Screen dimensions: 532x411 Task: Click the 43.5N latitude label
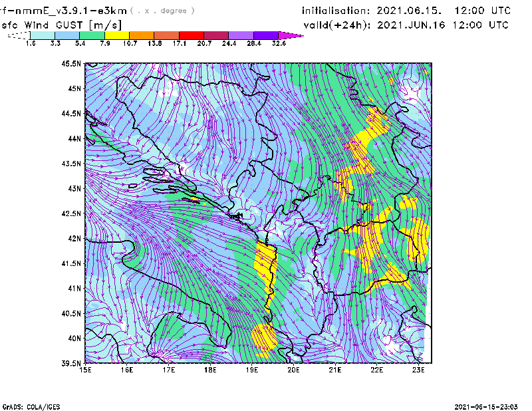71,164
